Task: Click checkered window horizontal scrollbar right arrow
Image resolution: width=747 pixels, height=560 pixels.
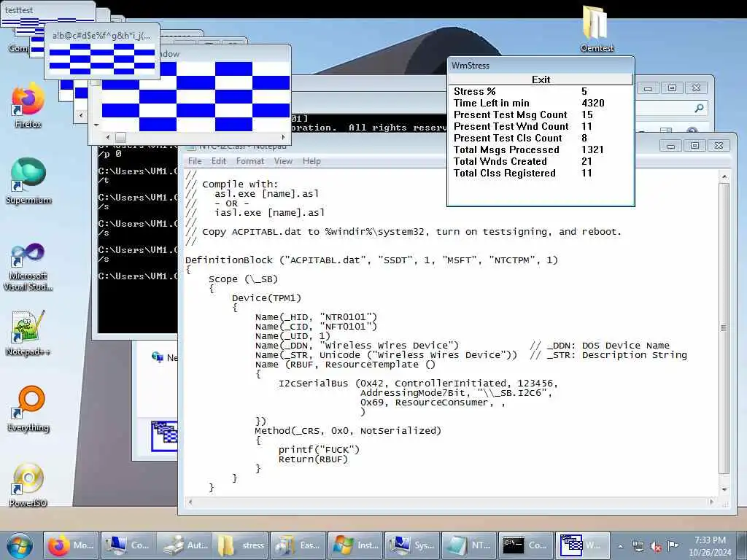Action: pos(284,137)
